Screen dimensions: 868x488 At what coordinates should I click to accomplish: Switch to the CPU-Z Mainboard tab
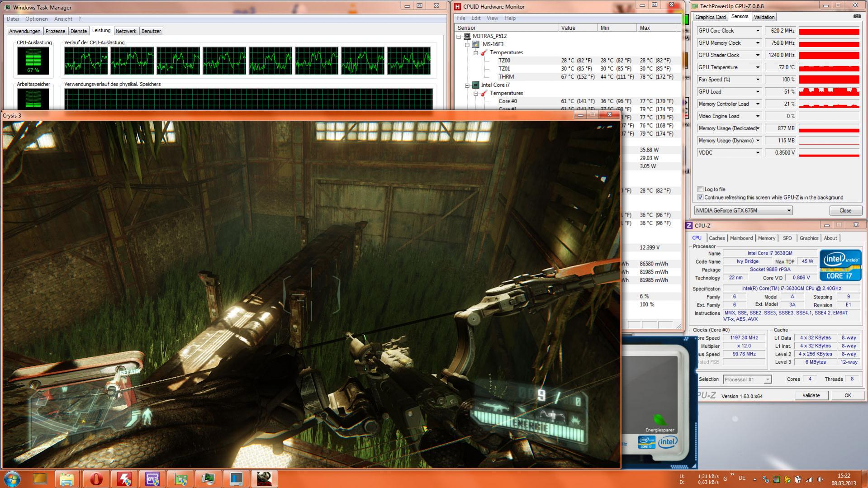[x=741, y=238]
